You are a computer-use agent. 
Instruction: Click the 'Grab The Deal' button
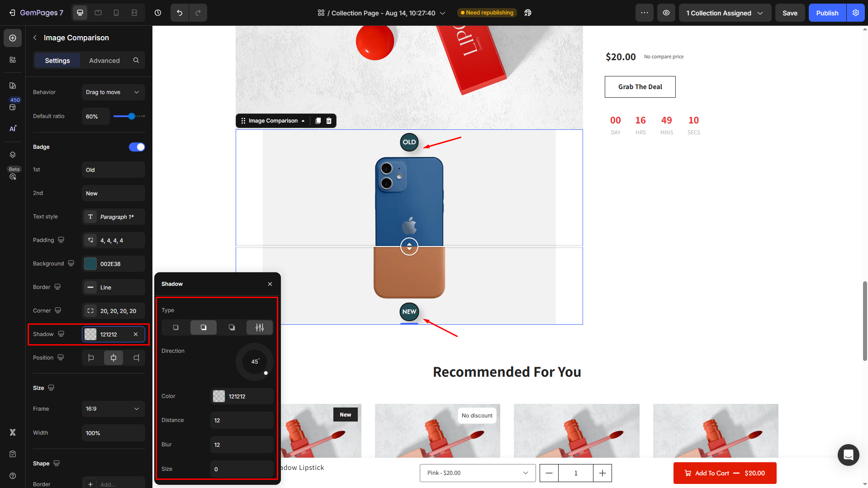pyautogui.click(x=640, y=87)
